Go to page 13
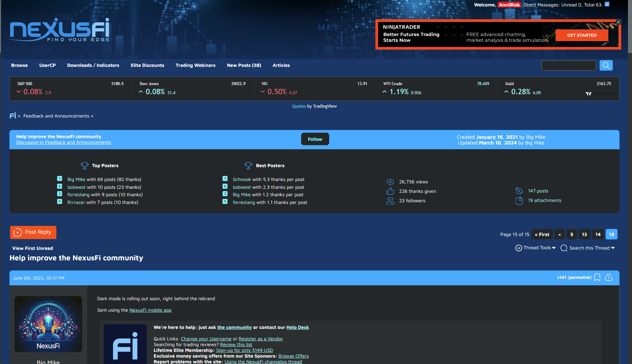 (584, 234)
